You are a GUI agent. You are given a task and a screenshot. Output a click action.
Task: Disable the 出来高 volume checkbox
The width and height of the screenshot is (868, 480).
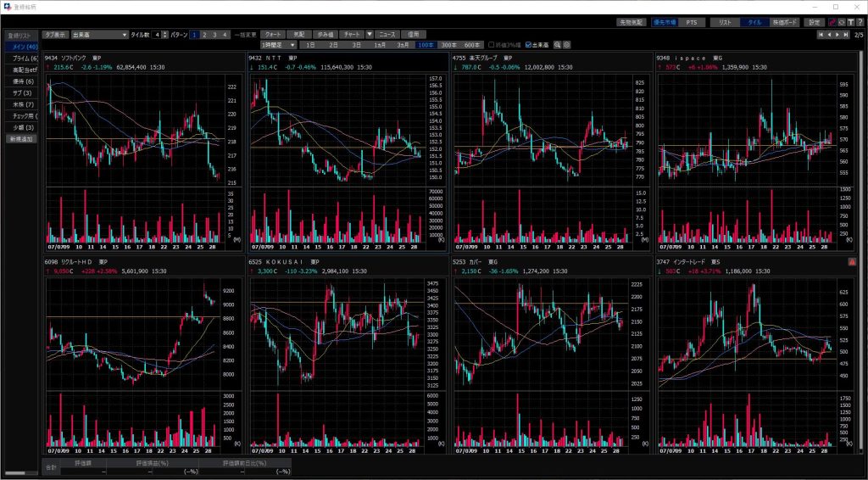[529, 45]
